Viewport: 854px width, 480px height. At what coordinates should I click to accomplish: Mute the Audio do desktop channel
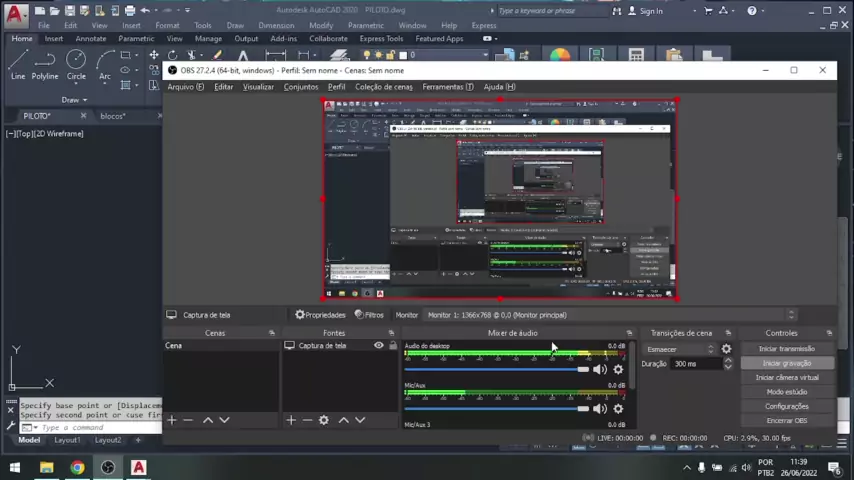click(x=600, y=370)
